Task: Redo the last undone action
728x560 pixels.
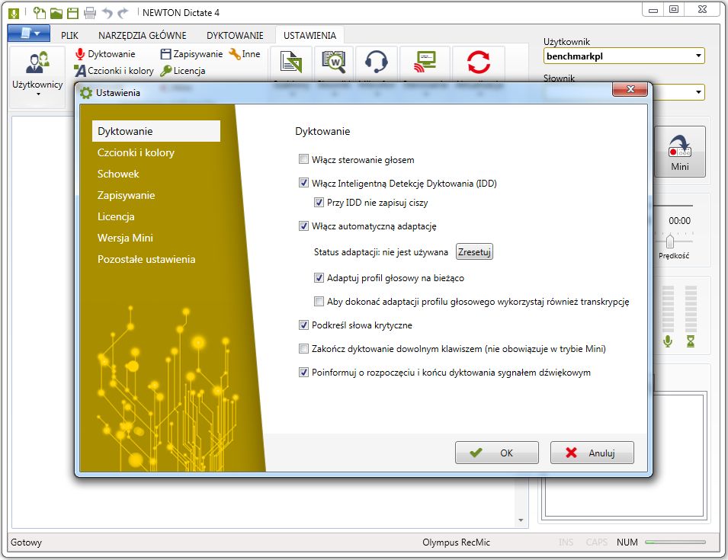Action: point(123,13)
